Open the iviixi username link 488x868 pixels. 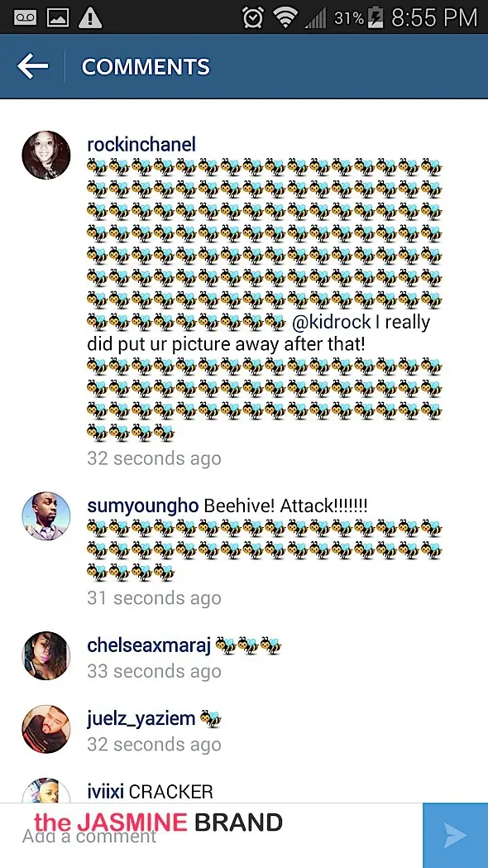[106, 792]
